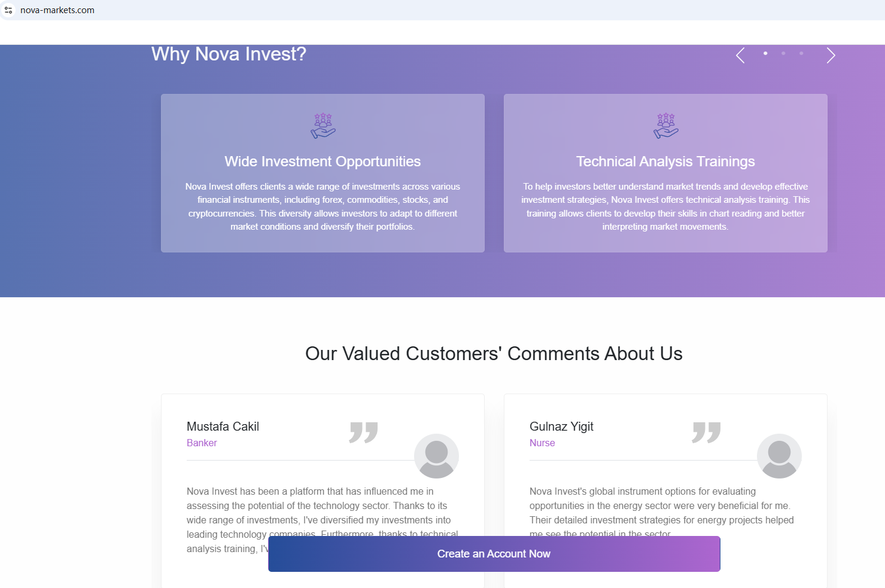Click Gulnaz Yigit's avatar image

(x=779, y=456)
